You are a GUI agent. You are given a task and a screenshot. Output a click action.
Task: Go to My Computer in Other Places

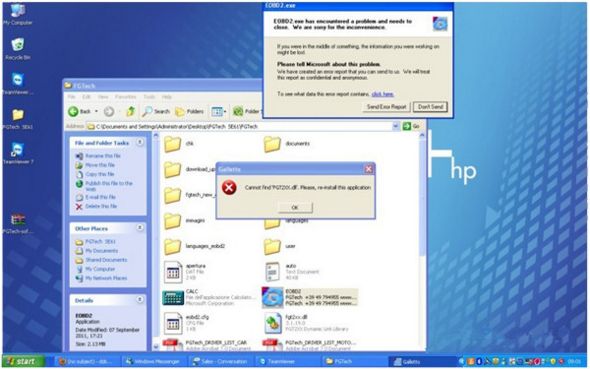(96, 269)
